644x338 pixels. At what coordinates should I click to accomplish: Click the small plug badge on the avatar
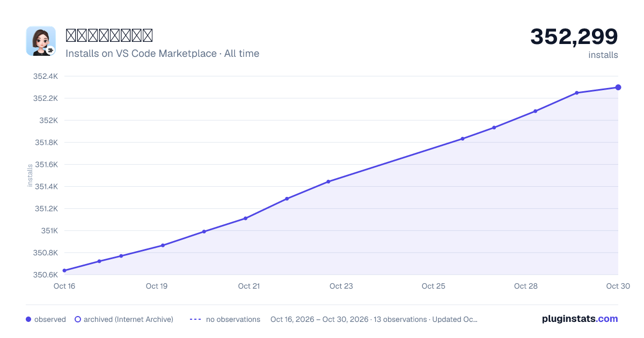(x=51, y=50)
